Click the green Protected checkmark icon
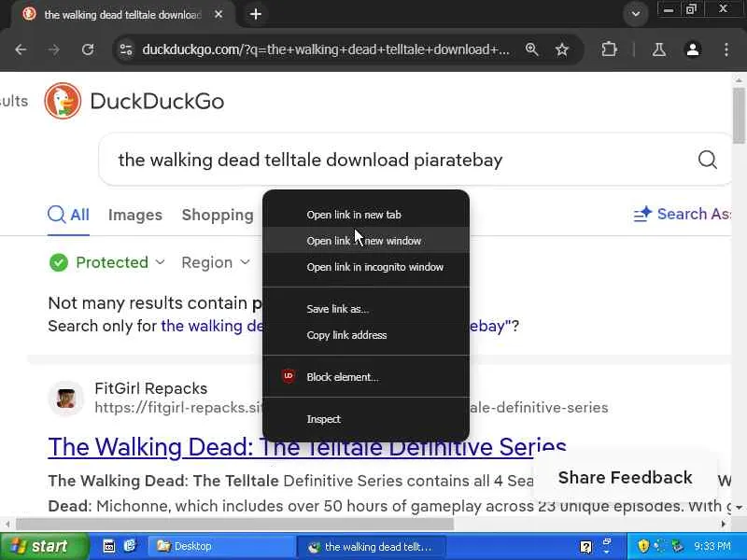 (x=59, y=262)
